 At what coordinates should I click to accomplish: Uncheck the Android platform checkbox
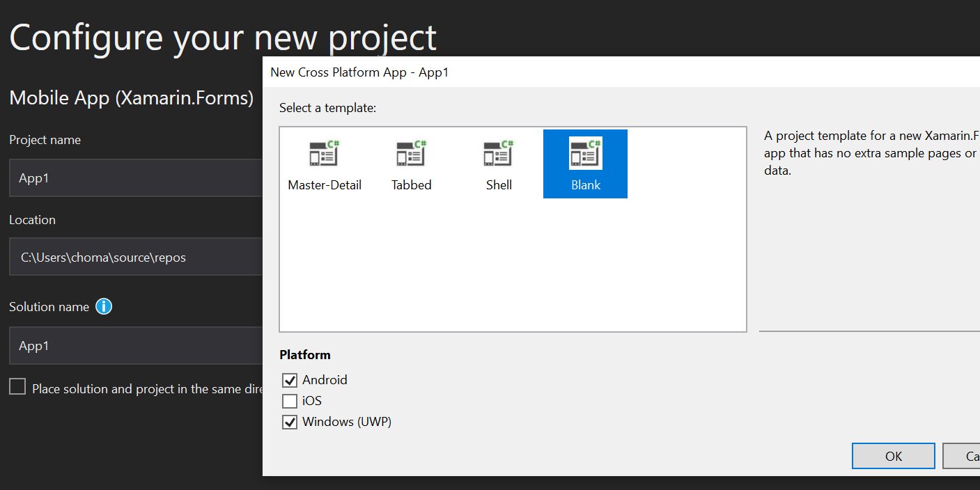tap(290, 380)
